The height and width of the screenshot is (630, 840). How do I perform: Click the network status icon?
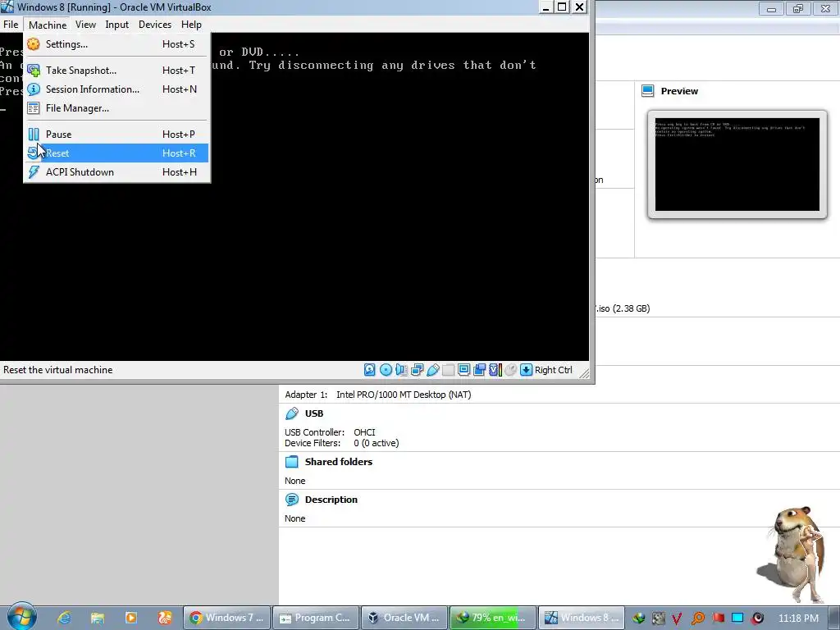tap(418, 370)
